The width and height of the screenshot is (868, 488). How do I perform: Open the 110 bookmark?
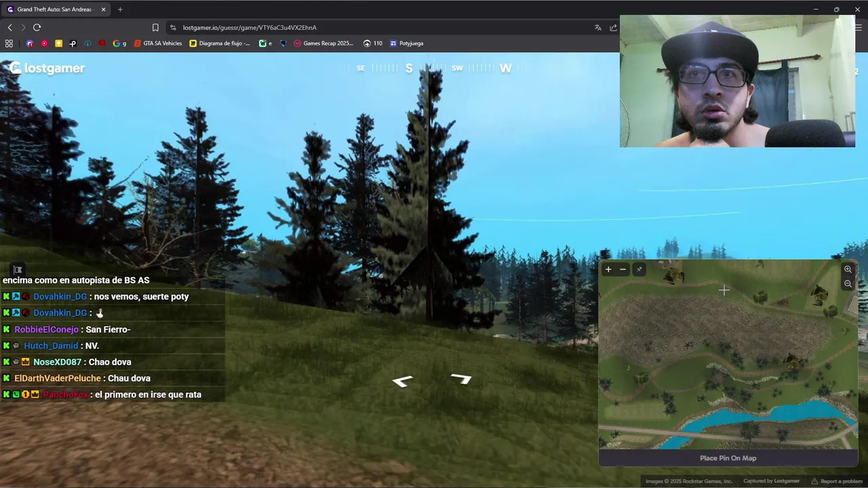tap(373, 43)
